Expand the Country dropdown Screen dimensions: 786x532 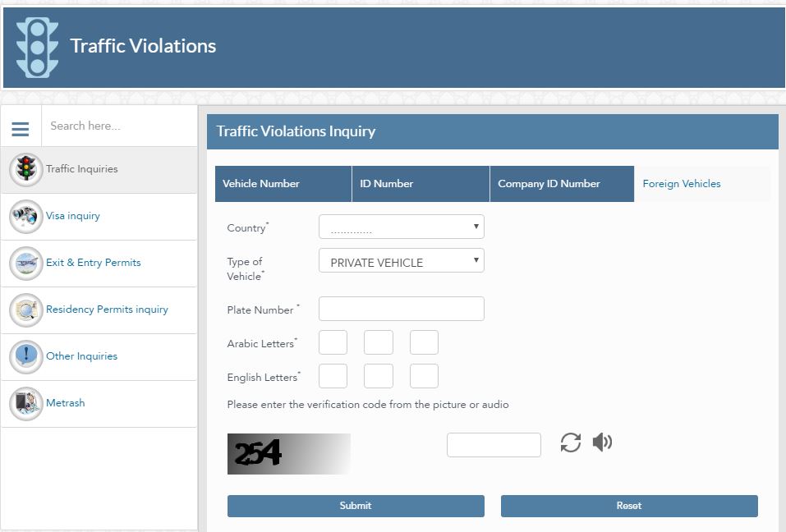point(401,227)
